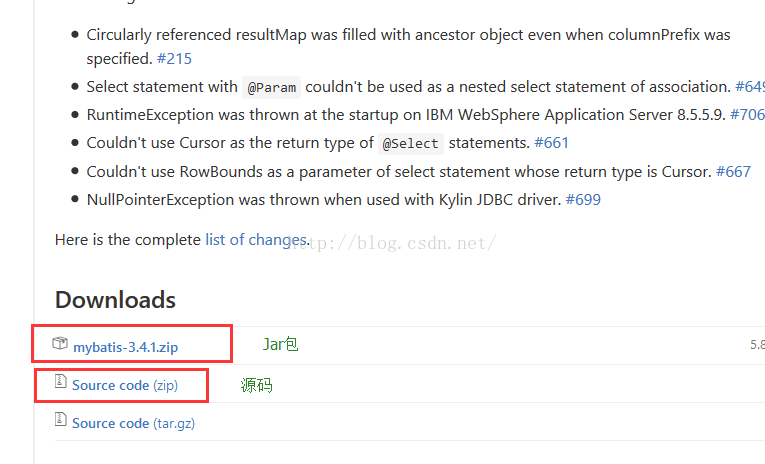The width and height of the screenshot is (765, 464).
Task: Click the @Select code snippet
Action: (411, 143)
